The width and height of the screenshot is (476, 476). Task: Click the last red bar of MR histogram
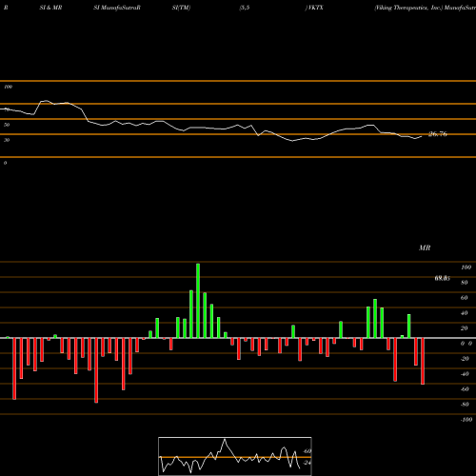pos(423,361)
